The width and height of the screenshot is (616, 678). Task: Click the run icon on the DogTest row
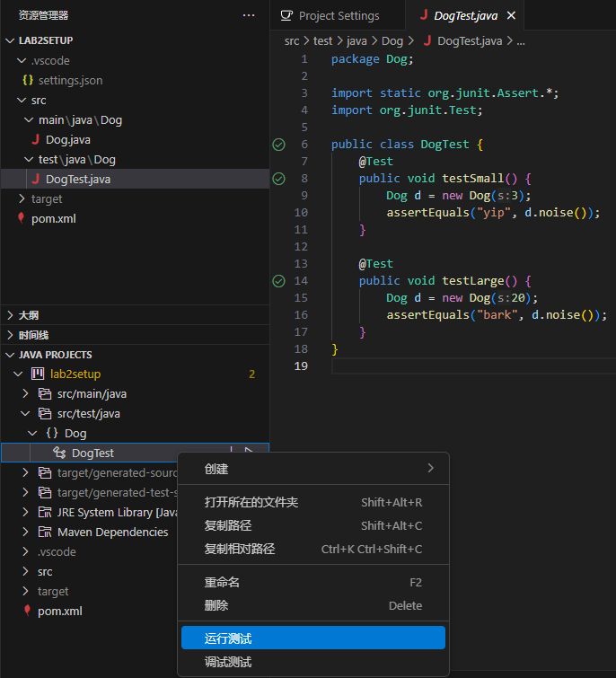(x=249, y=453)
